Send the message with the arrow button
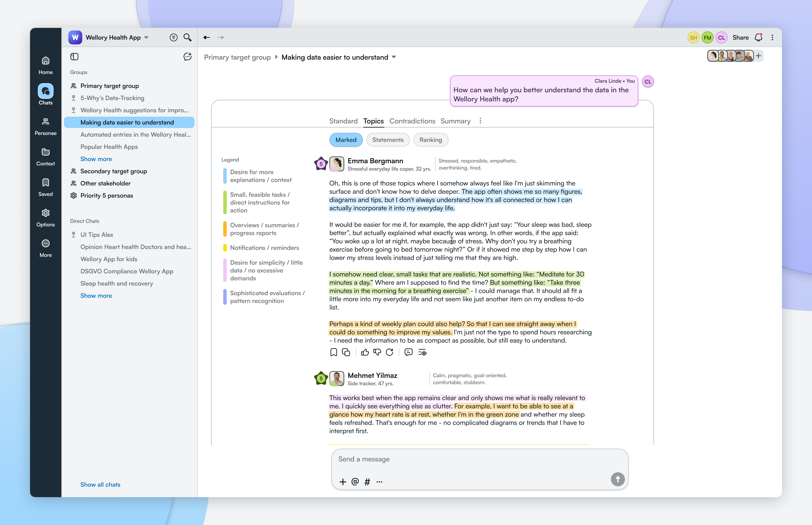This screenshot has width=812, height=525. 618,479
